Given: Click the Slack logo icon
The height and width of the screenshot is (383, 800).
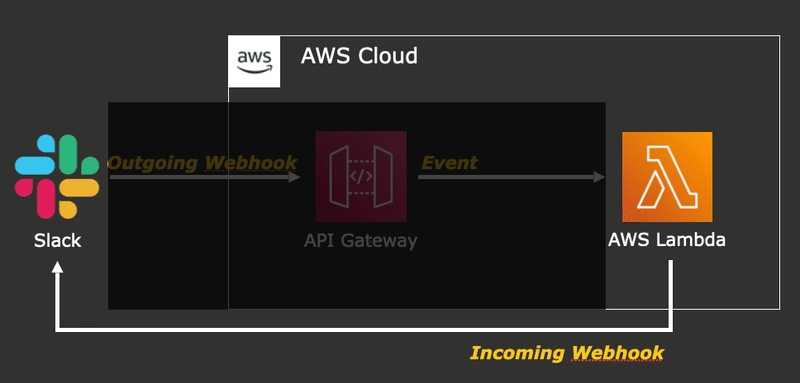Looking at the screenshot, I should 57,176.
